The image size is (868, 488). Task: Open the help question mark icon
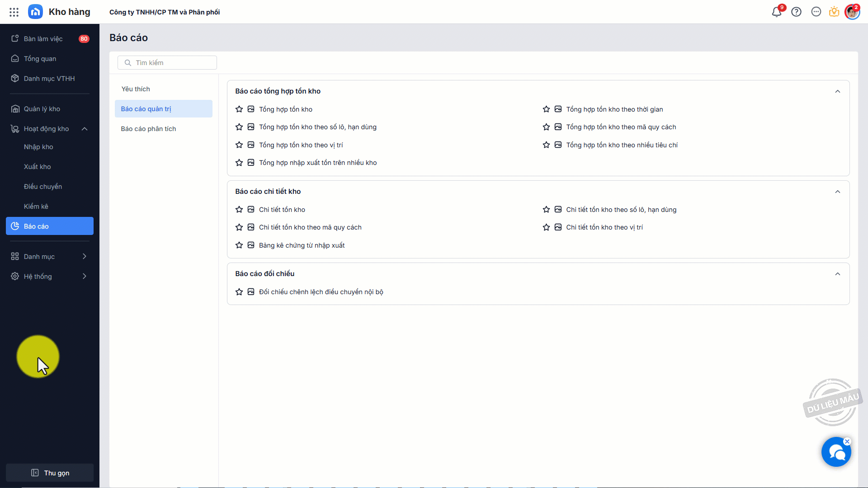796,12
